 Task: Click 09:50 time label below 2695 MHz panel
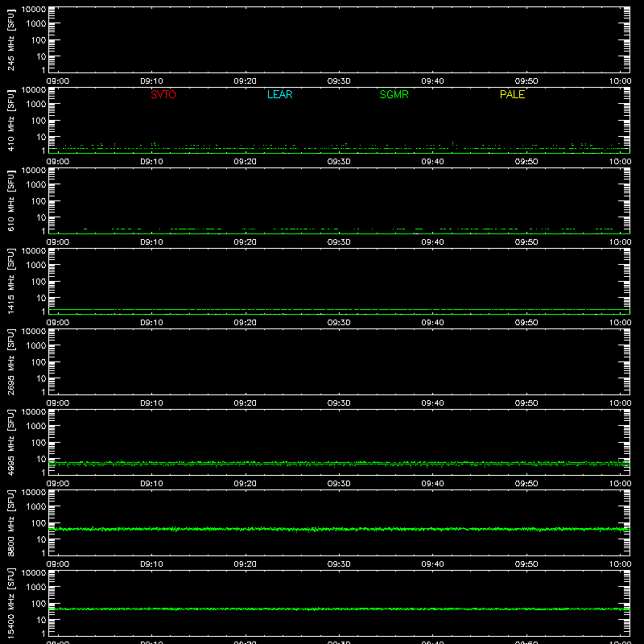tap(526, 403)
